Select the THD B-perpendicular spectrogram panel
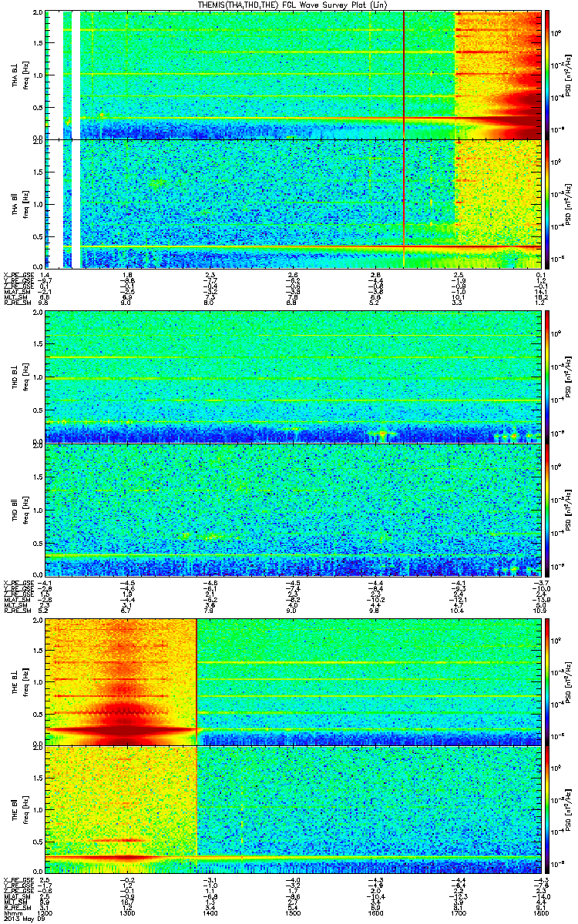Viewport: 578px width, 924px height. (x=293, y=376)
